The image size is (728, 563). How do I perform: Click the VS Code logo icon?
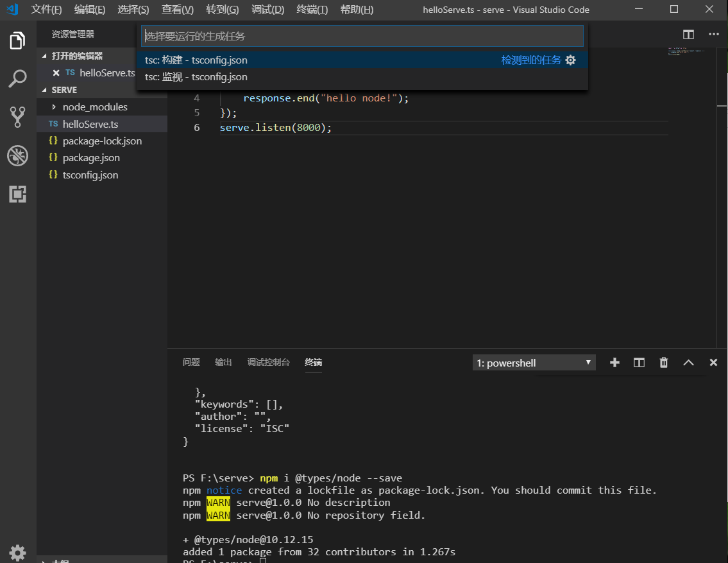coord(13,9)
